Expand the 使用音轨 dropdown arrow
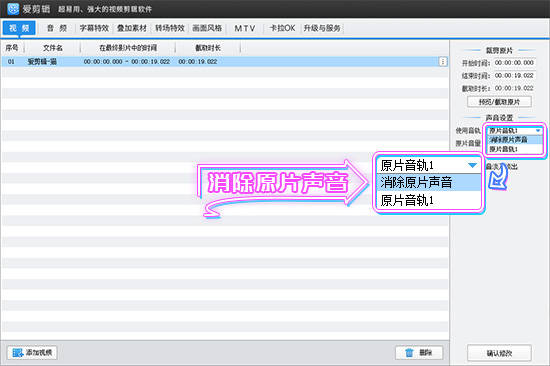Viewport: 550px width, 366px height. [x=538, y=131]
